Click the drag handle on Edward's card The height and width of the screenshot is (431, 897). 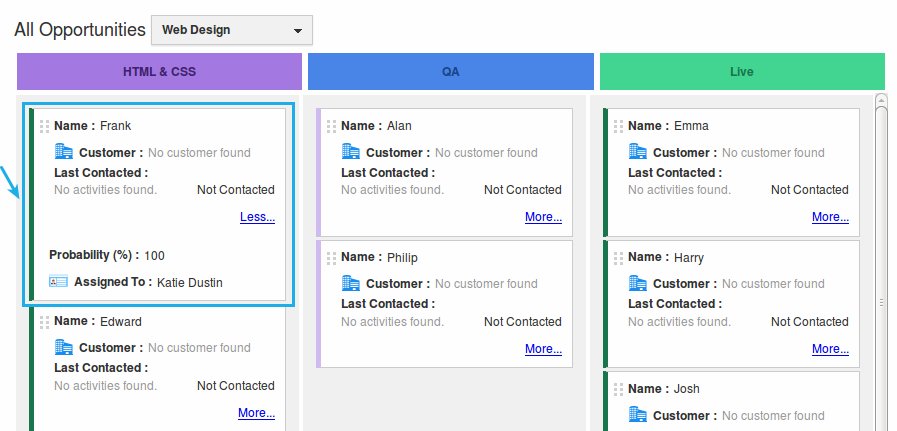[44, 322]
